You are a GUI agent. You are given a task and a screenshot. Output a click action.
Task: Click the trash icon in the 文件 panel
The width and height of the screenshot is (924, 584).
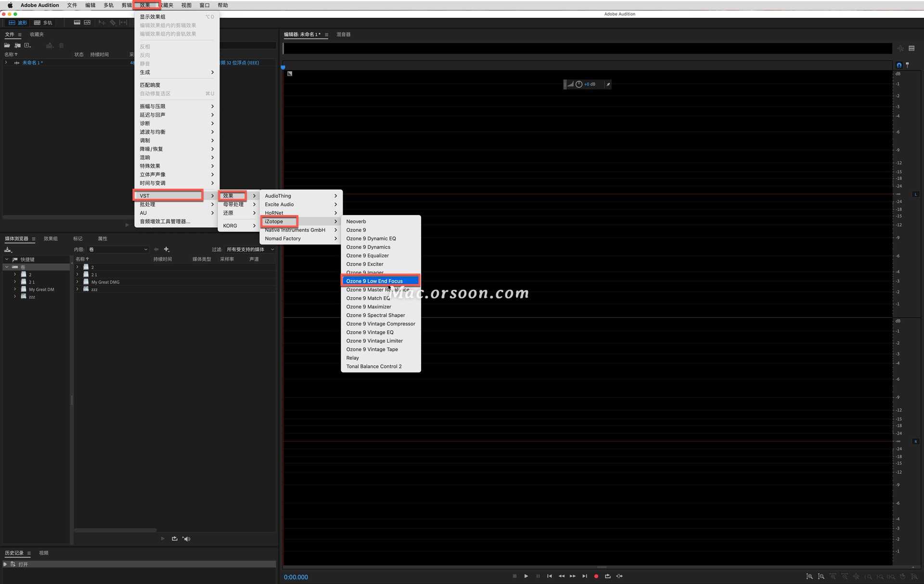pyautogui.click(x=61, y=45)
